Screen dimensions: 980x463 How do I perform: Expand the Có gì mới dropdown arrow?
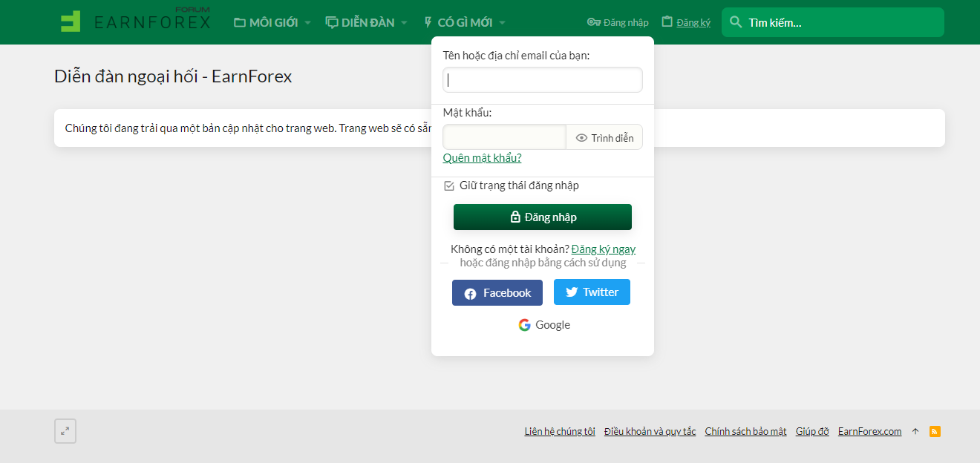(502, 22)
